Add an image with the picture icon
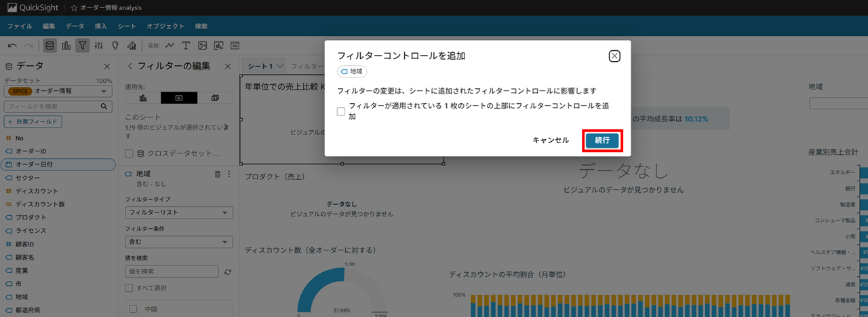The height and width of the screenshot is (317, 868). click(202, 45)
